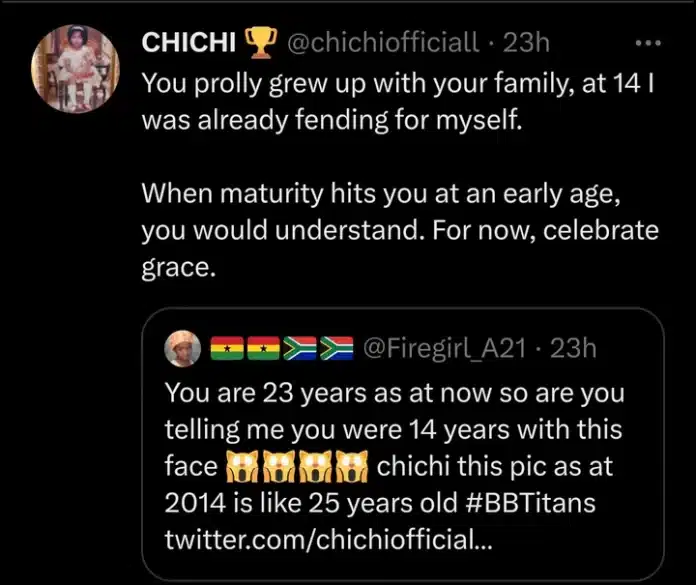The width and height of the screenshot is (696, 585).
Task: Click the second Ghana flag emoji
Action: 260,349
